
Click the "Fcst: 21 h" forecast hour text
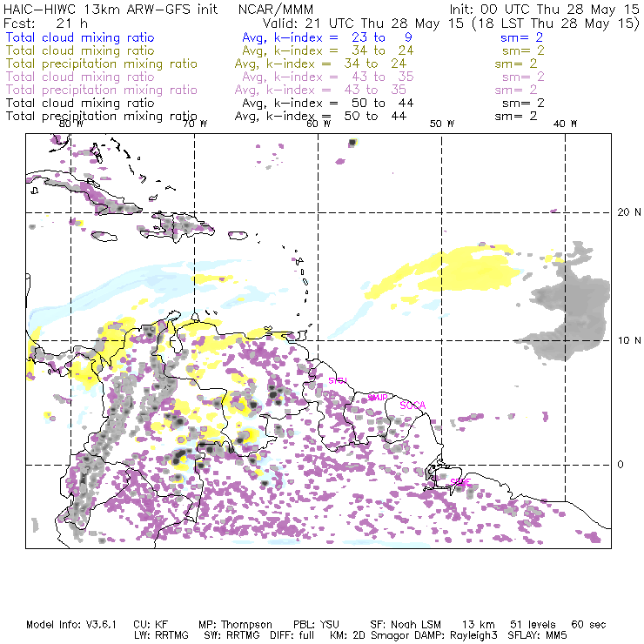(x=45, y=23)
